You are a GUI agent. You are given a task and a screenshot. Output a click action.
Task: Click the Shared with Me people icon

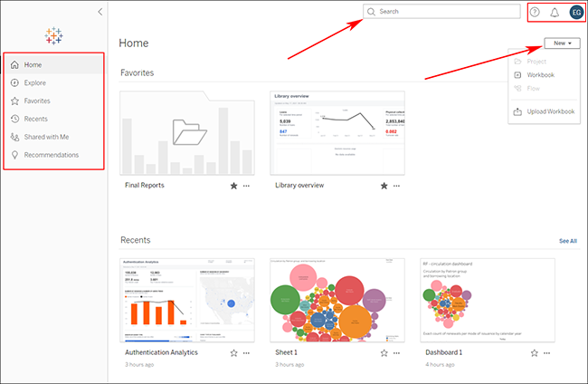point(14,137)
